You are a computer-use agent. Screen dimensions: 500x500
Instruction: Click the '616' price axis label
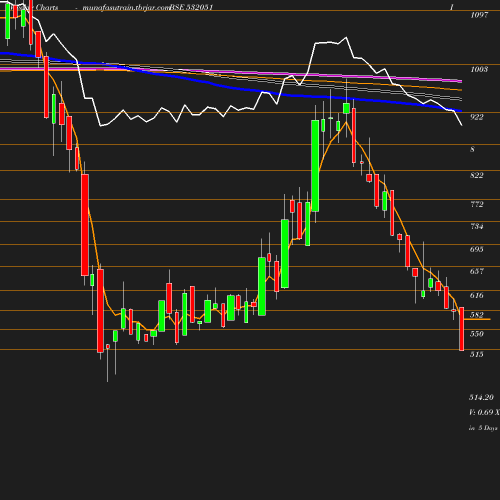(x=477, y=295)
